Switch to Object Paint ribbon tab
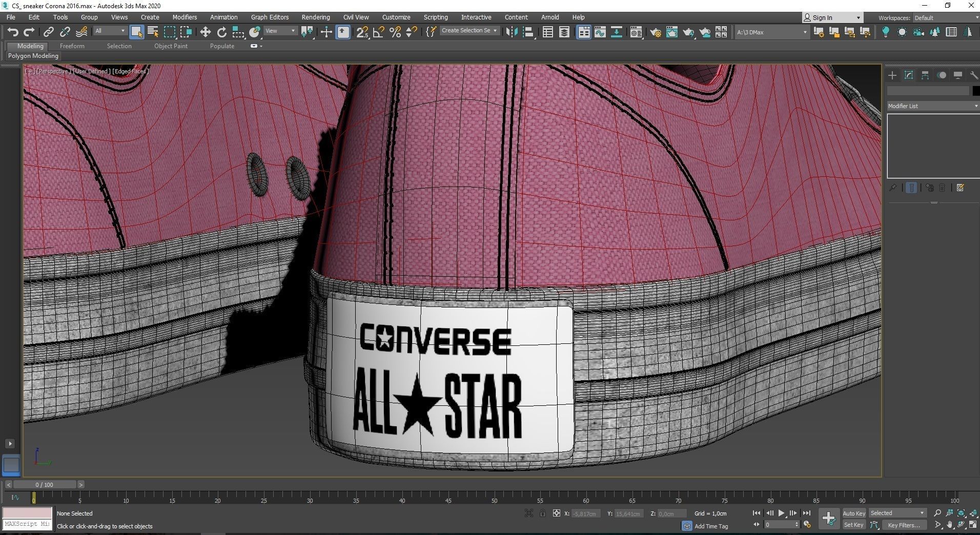 point(171,46)
